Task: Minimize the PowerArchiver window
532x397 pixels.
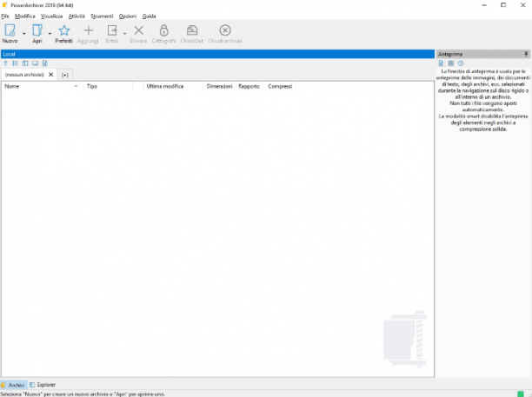Action: click(484, 5)
